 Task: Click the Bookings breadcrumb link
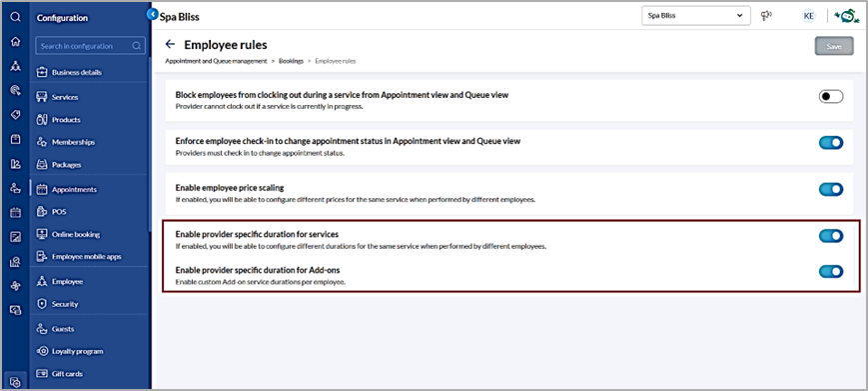(x=292, y=61)
